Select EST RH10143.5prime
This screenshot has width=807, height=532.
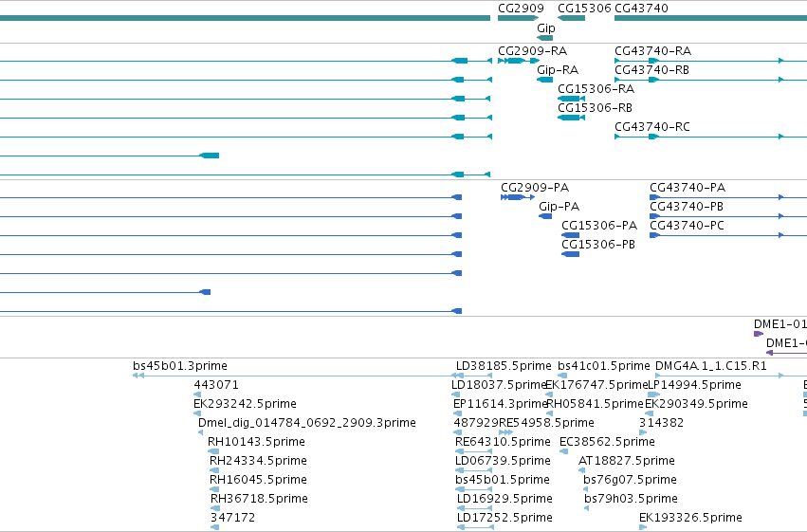coord(256,442)
